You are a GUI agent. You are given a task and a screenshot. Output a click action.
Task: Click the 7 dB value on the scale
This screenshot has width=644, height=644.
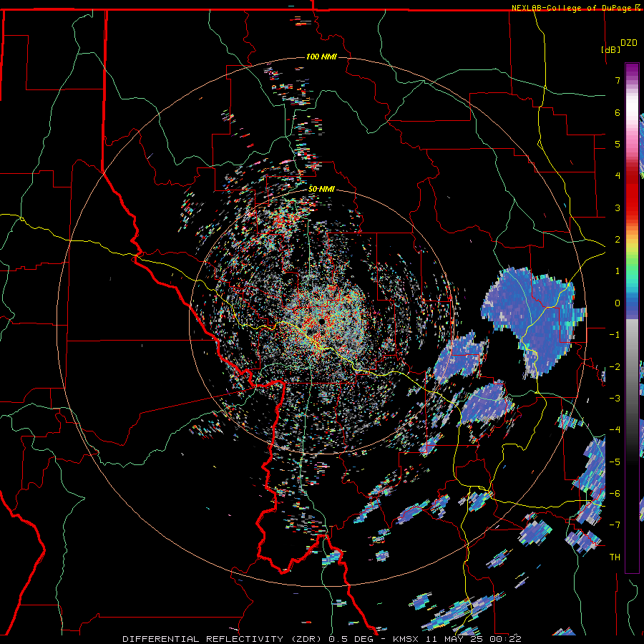tap(618, 80)
